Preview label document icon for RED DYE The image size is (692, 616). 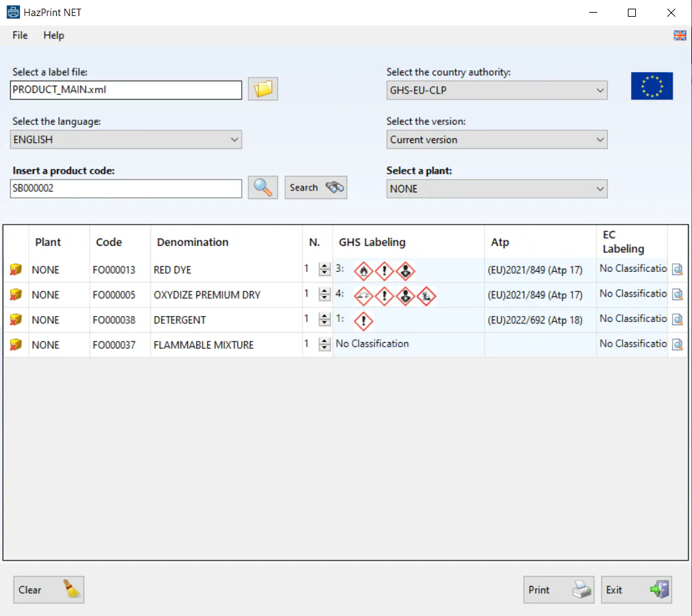coord(677,269)
